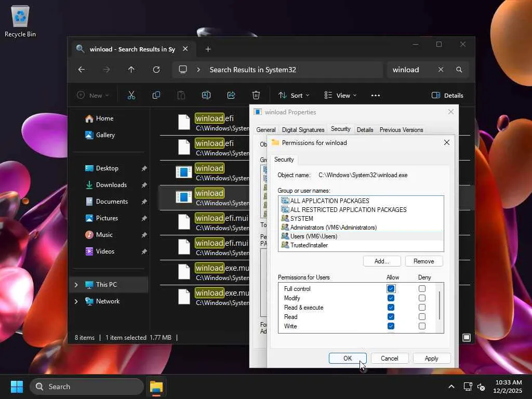Toggle Allow checkbox for Write permission
The width and height of the screenshot is (532, 399).
(x=391, y=326)
